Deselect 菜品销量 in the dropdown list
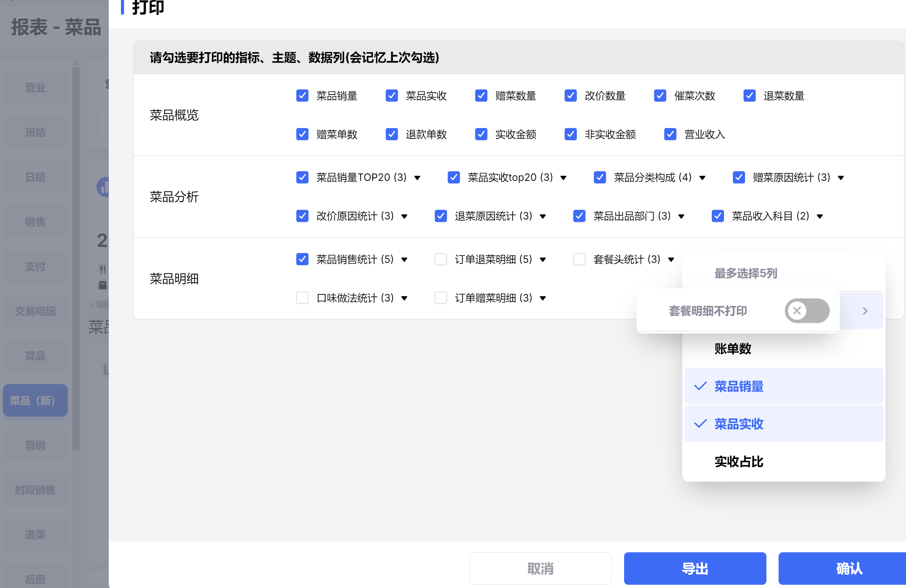The width and height of the screenshot is (906, 588). pos(738,386)
